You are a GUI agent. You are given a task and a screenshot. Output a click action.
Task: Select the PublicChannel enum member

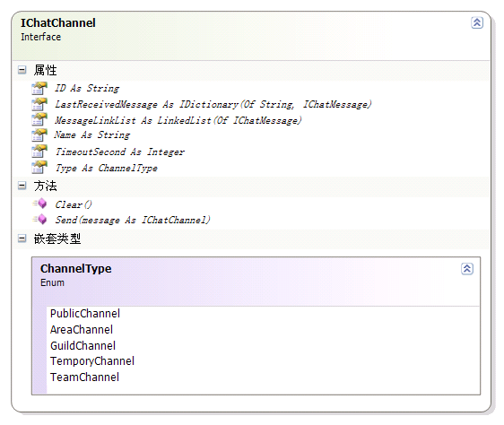[85, 314]
